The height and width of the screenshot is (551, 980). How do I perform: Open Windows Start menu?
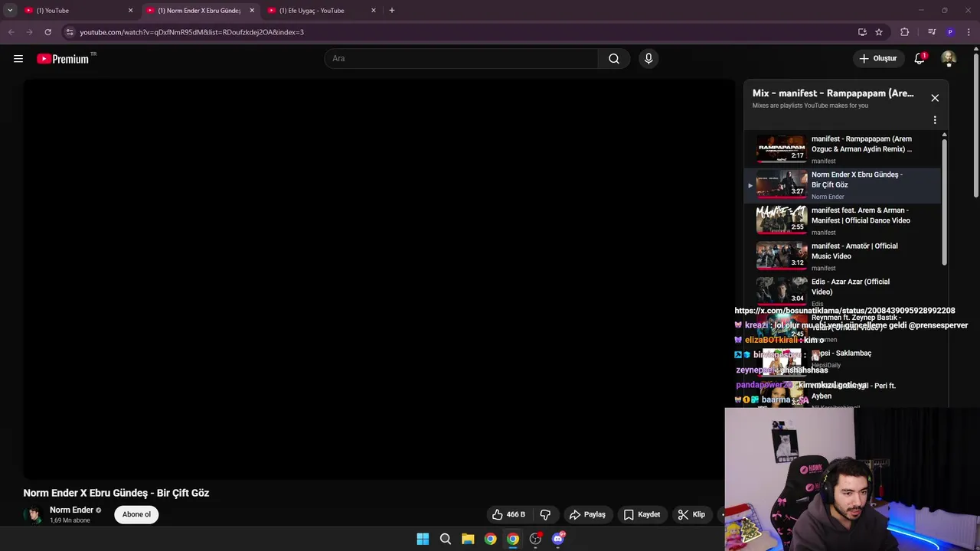pyautogui.click(x=423, y=540)
